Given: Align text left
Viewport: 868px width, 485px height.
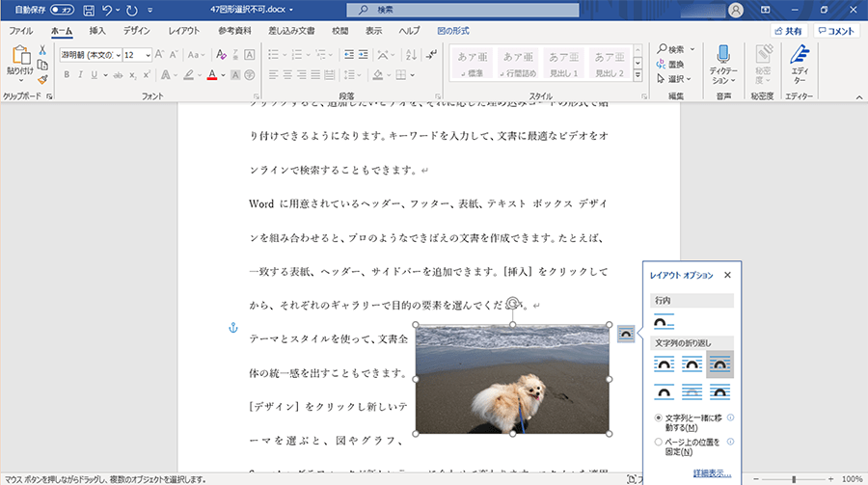Looking at the screenshot, I should [x=273, y=75].
